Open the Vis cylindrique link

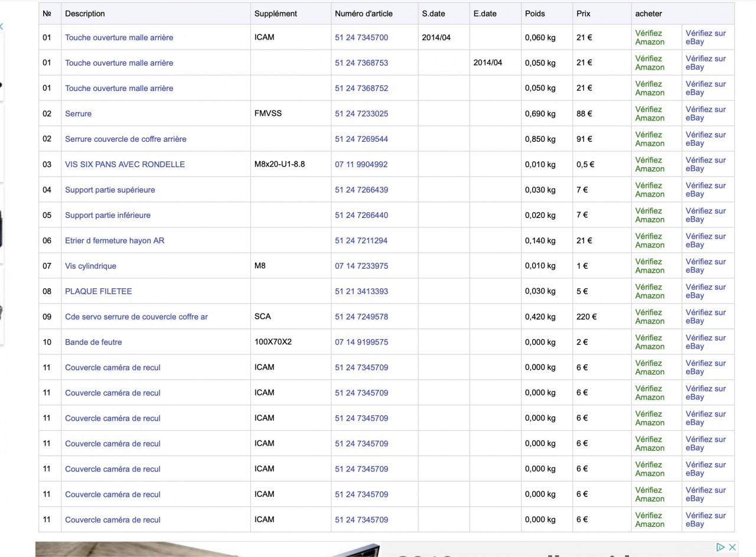click(x=90, y=266)
